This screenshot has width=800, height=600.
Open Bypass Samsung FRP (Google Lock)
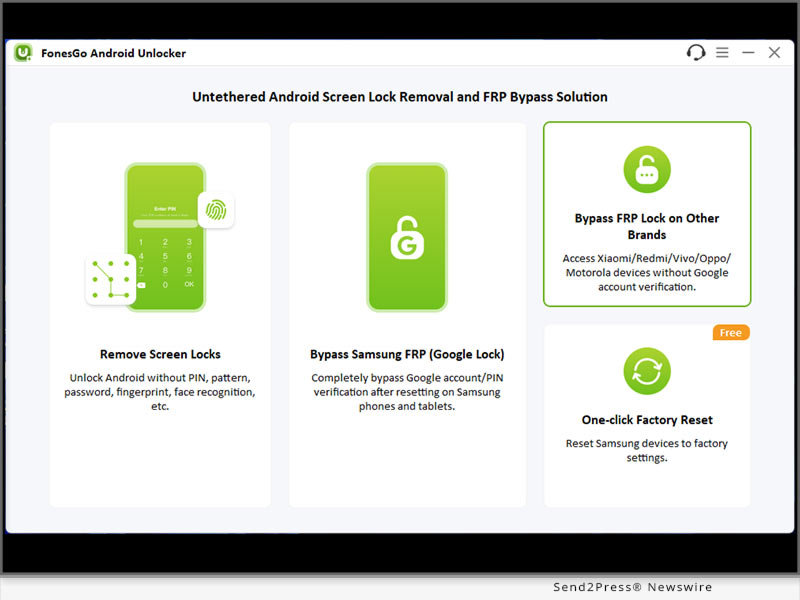pyautogui.click(x=407, y=354)
